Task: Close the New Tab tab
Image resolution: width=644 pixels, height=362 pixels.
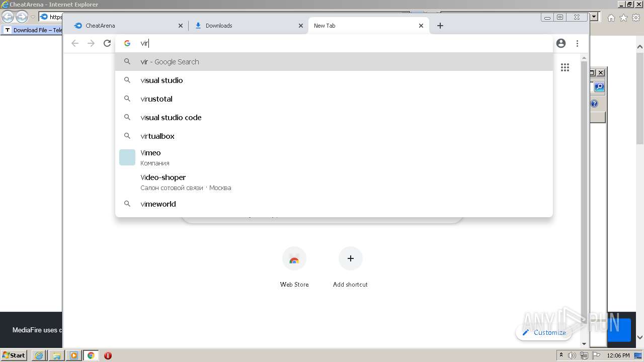Action: tap(421, 26)
